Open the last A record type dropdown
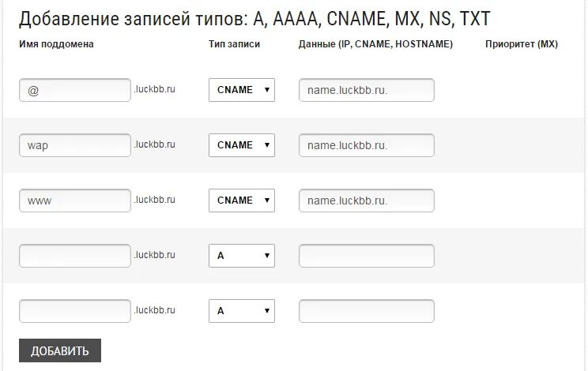 point(242,311)
